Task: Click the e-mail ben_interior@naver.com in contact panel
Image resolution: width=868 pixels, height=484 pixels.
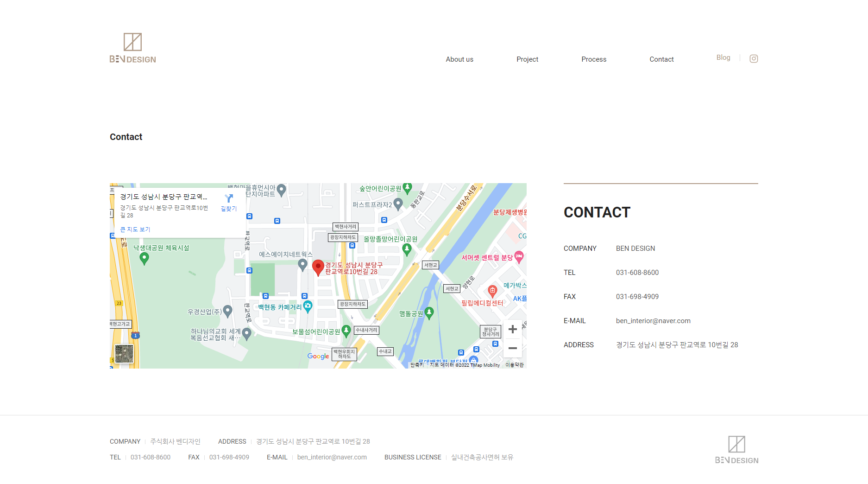Action: click(x=653, y=321)
